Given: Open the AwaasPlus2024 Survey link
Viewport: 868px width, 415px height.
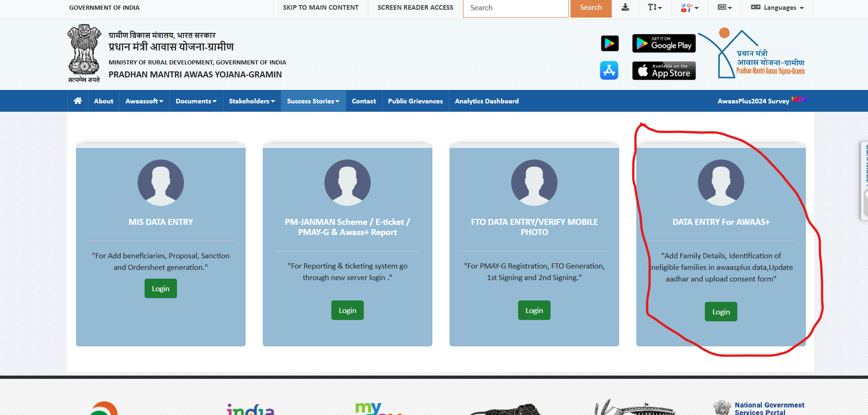Looking at the screenshot, I should (x=753, y=101).
